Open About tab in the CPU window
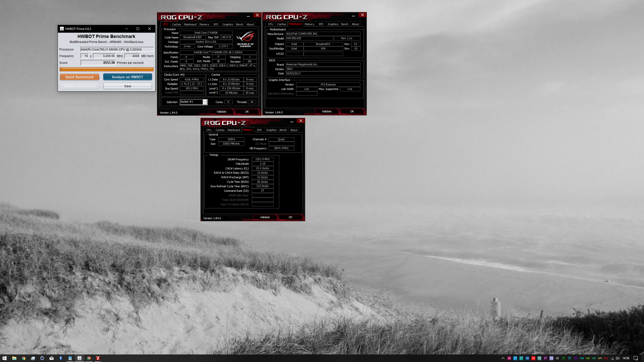Screen dimensions: 644x362 (x=250, y=24)
